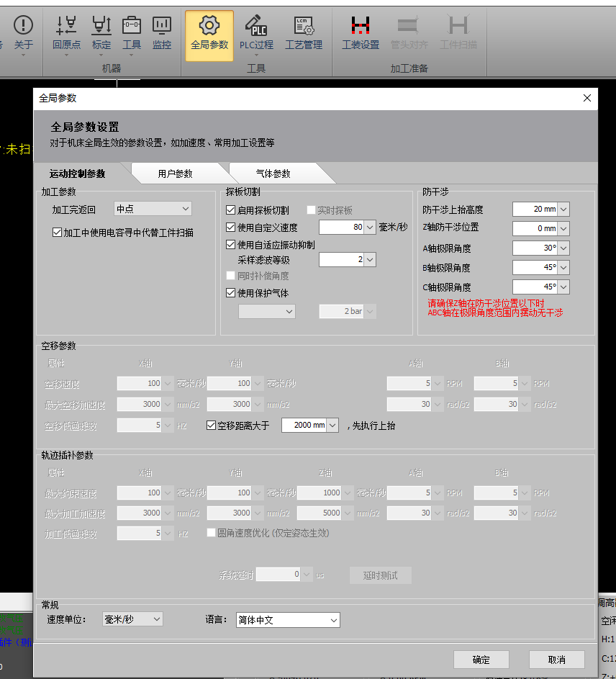Viewport: 616px width, 679px height.
Task: Toggle 使用自定义速度 checkbox
Action: pos(231,228)
